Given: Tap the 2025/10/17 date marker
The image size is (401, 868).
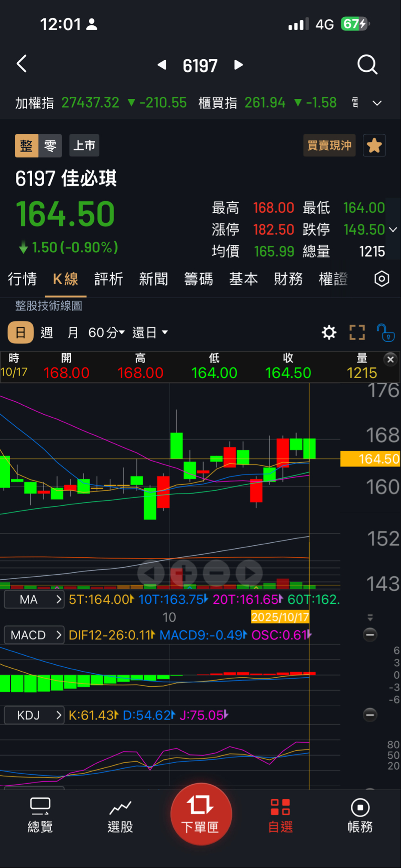Looking at the screenshot, I should 280,617.
